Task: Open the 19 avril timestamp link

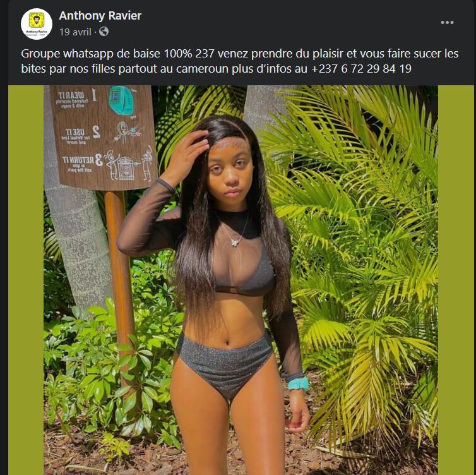Action: click(75, 32)
